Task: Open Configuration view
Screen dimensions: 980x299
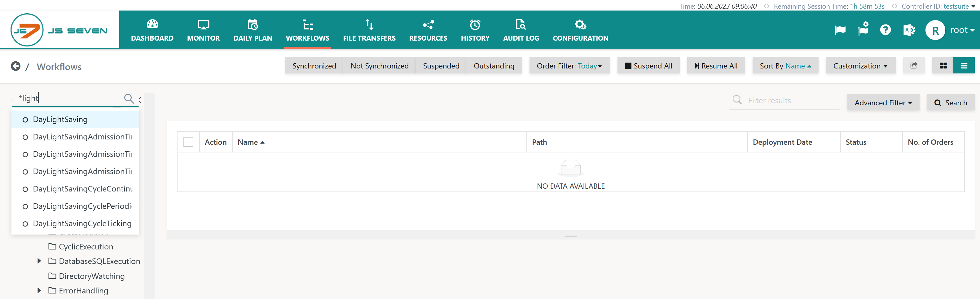Action: coord(580,30)
